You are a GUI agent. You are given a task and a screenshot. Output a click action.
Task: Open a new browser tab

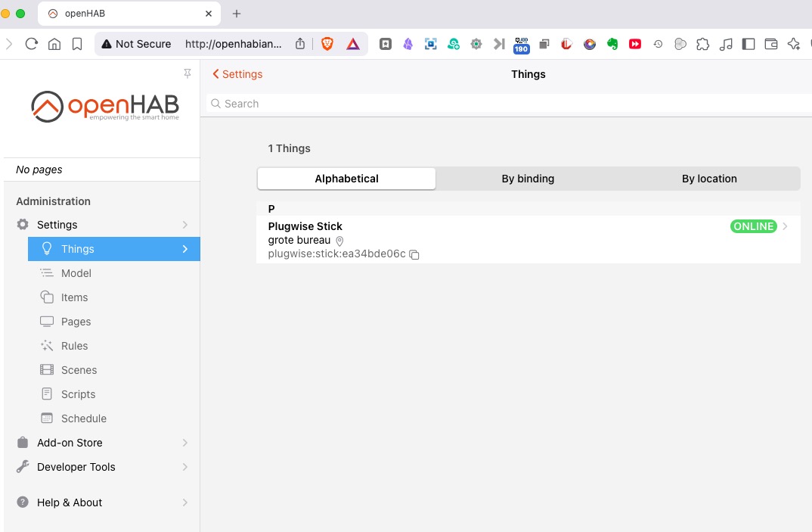[x=237, y=14]
